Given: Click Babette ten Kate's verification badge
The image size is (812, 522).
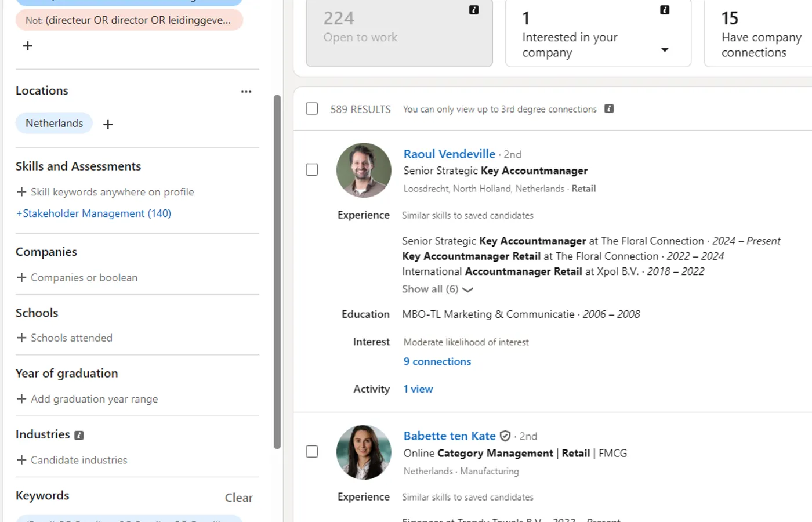Looking at the screenshot, I should click(505, 436).
